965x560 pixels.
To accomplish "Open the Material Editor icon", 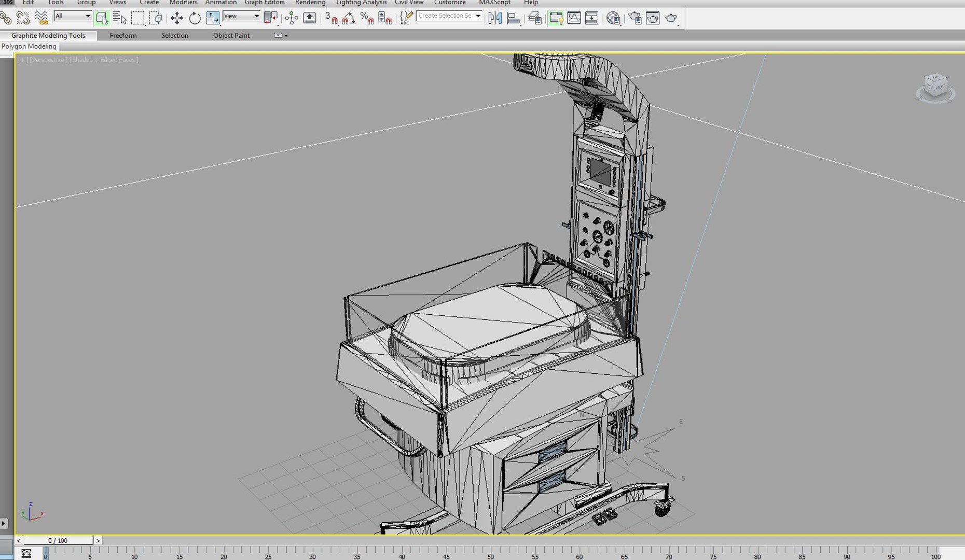I will tap(613, 18).
